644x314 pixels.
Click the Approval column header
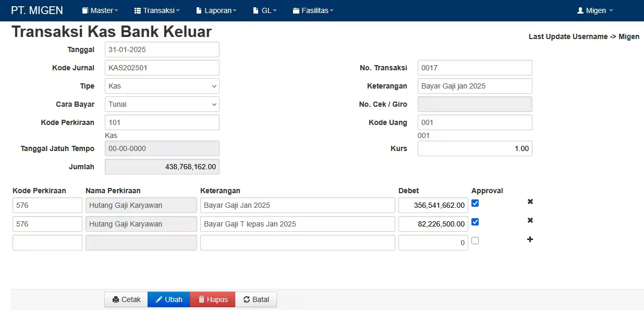tap(487, 191)
